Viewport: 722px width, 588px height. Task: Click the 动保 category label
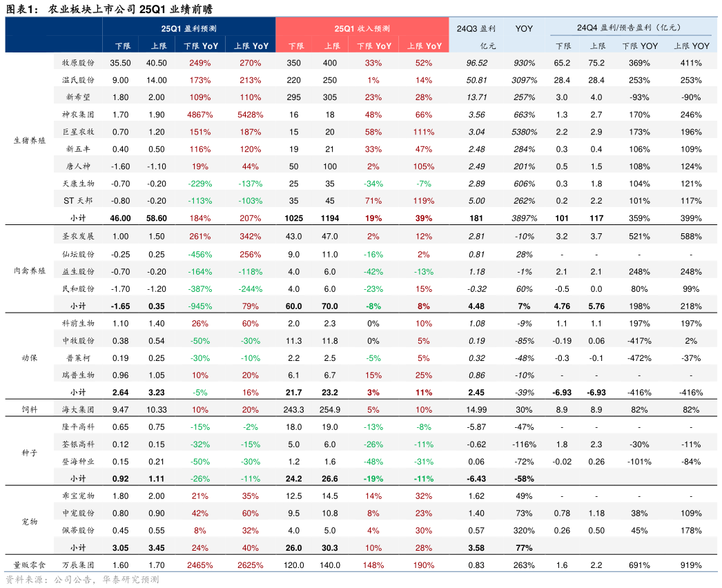pyautogui.click(x=30, y=357)
